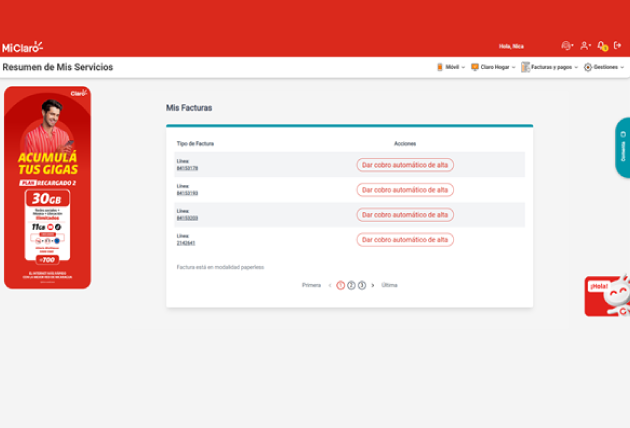Viewport: 630px width, 428px height.
Task: Select pagination page 3
Action: point(362,285)
